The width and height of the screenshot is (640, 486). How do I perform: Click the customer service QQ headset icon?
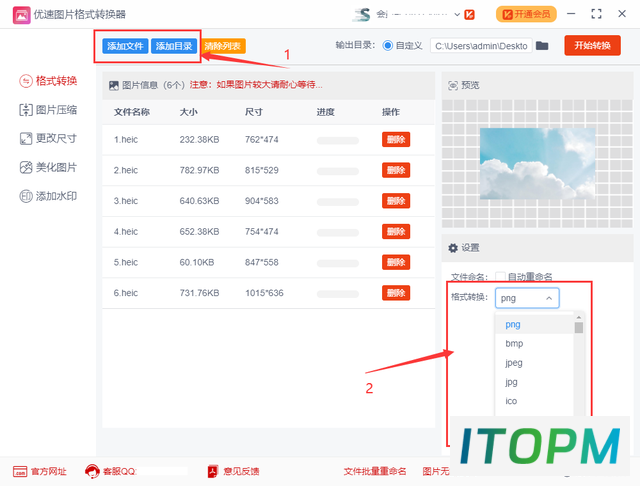point(92,471)
